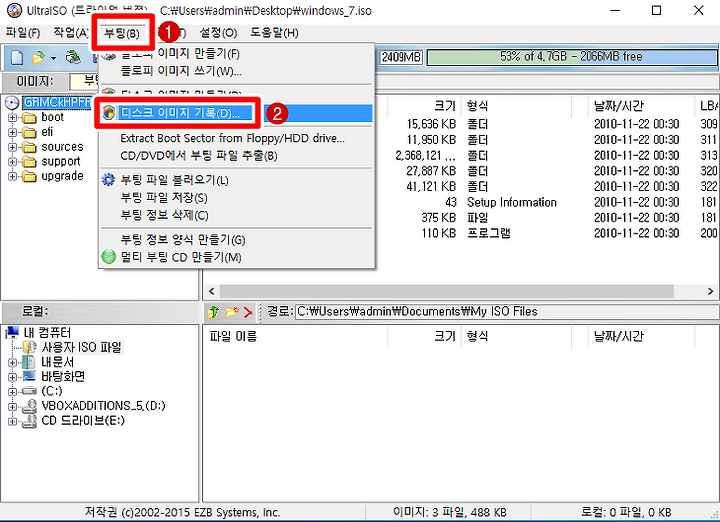The height and width of the screenshot is (522, 720).
Task: Select 사용자 ISO 파일 in the local tree
Action: coord(82,347)
